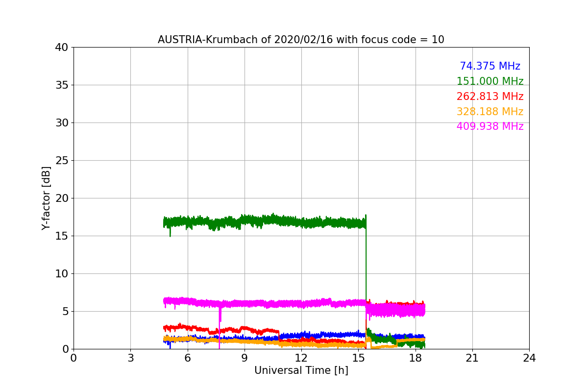Click the y-axis tick label 35
The height and width of the screenshot is (392, 588).
62,85
